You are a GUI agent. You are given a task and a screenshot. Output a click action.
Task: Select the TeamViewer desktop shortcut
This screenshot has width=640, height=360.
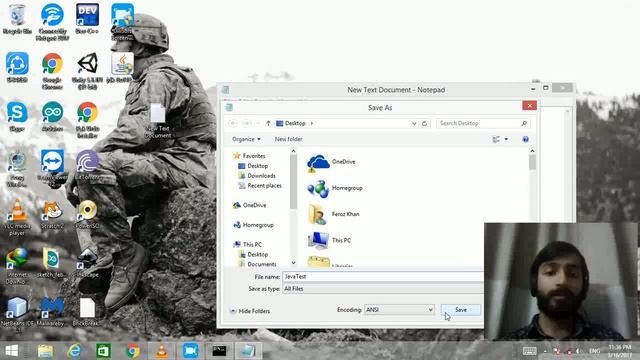click(52, 168)
